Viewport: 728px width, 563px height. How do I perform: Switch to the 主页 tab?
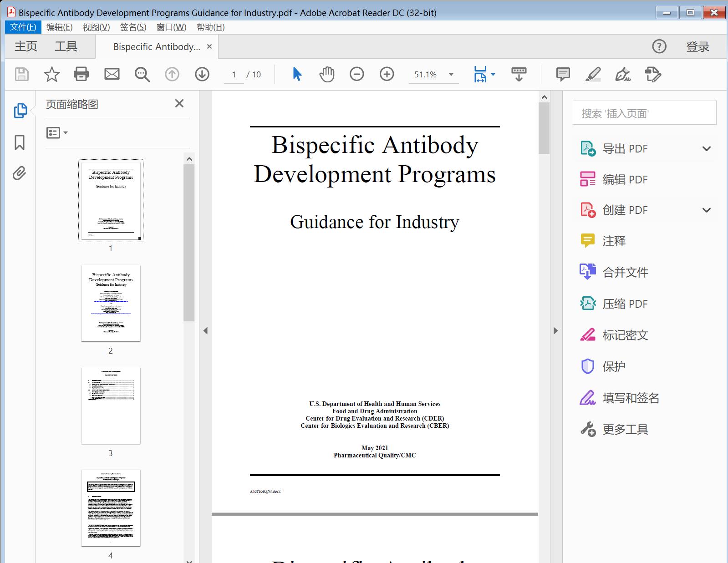[26, 46]
